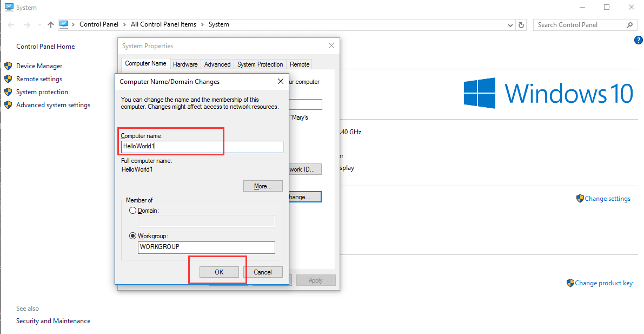Open the blue Help question mark icon

click(x=638, y=40)
